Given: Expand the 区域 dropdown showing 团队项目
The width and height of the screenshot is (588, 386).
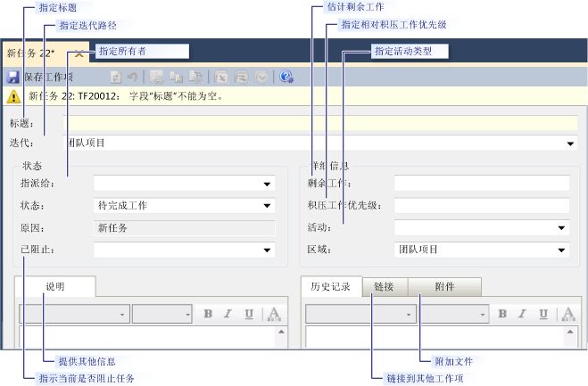Looking at the screenshot, I should tap(561, 250).
